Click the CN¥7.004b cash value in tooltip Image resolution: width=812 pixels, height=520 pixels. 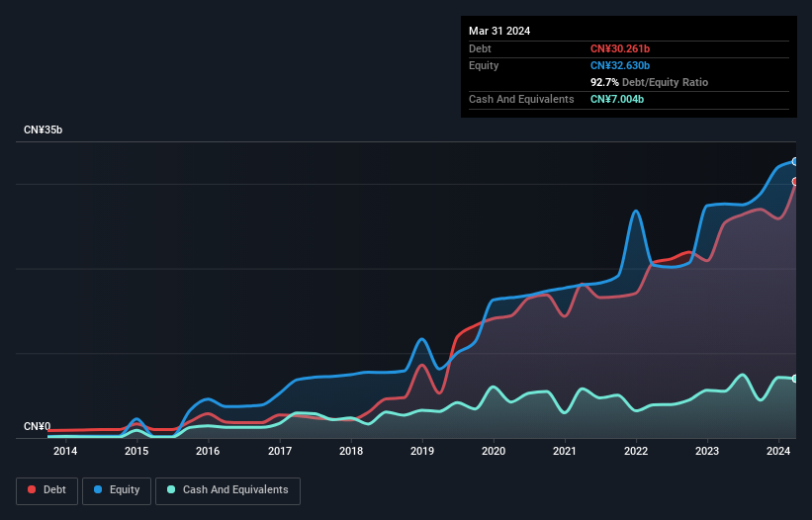coord(617,99)
